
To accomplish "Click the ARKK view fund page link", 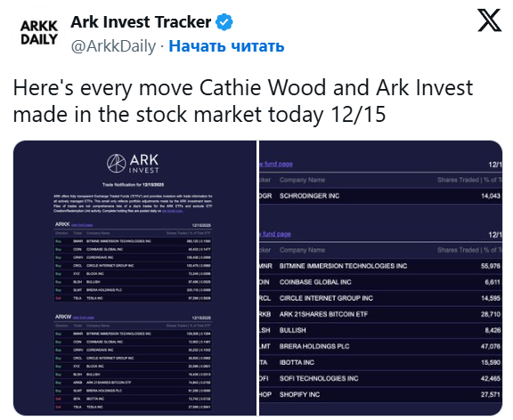I will click(82, 225).
